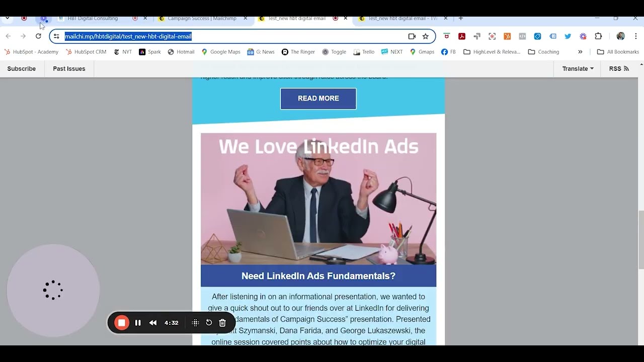Rewind the recording
Image resolution: width=644 pixels, height=362 pixels.
153,323
